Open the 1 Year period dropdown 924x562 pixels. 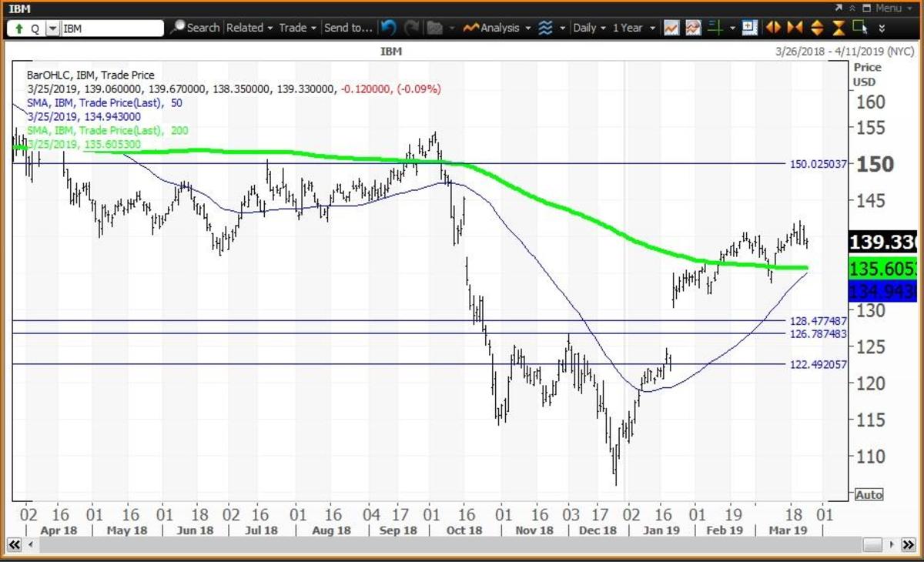point(634,28)
